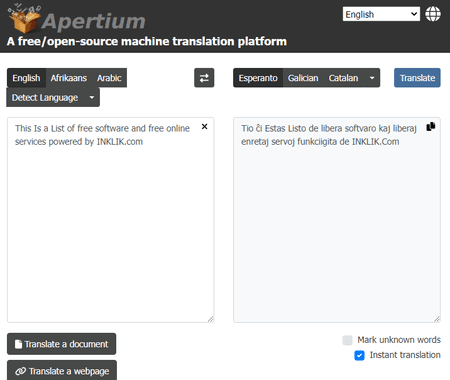450x380 pixels.
Task: Click the 'Instant translation' label text
Action: [405, 355]
